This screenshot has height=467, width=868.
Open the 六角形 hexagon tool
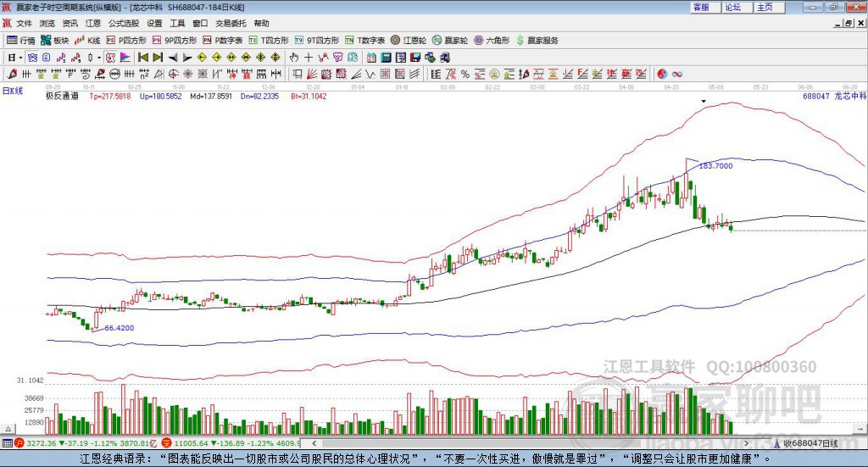click(492, 41)
